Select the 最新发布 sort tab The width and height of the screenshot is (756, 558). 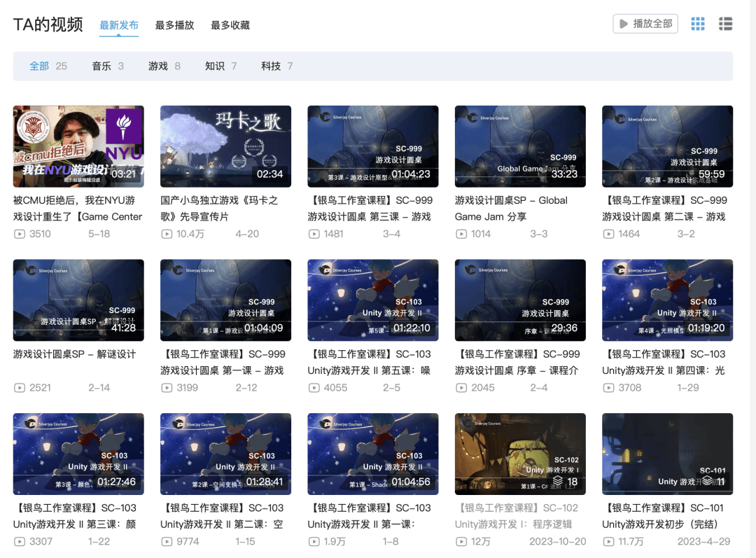(119, 25)
